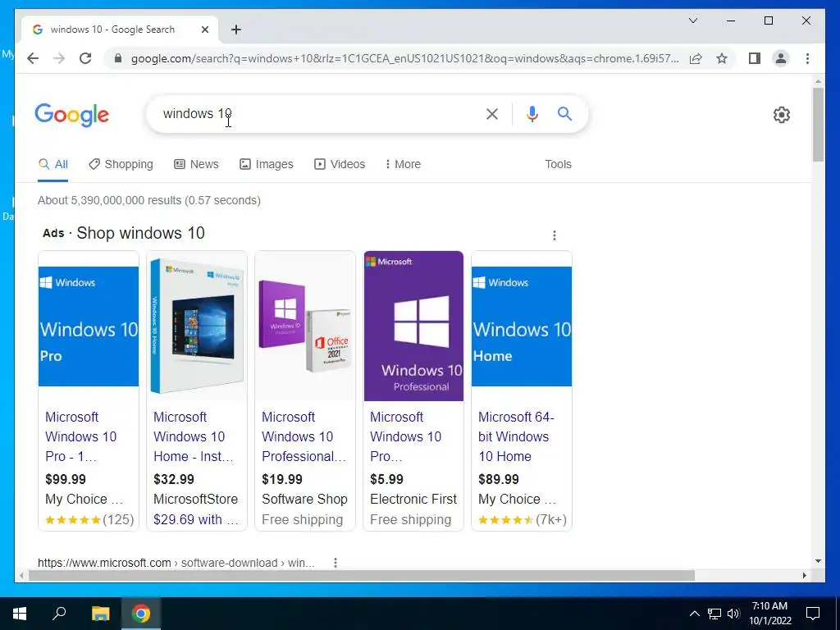Open 'Microsoft 64-bit Windows 10 Home' link
This screenshot has height=630, width=840.
click(x=516, y=436)
